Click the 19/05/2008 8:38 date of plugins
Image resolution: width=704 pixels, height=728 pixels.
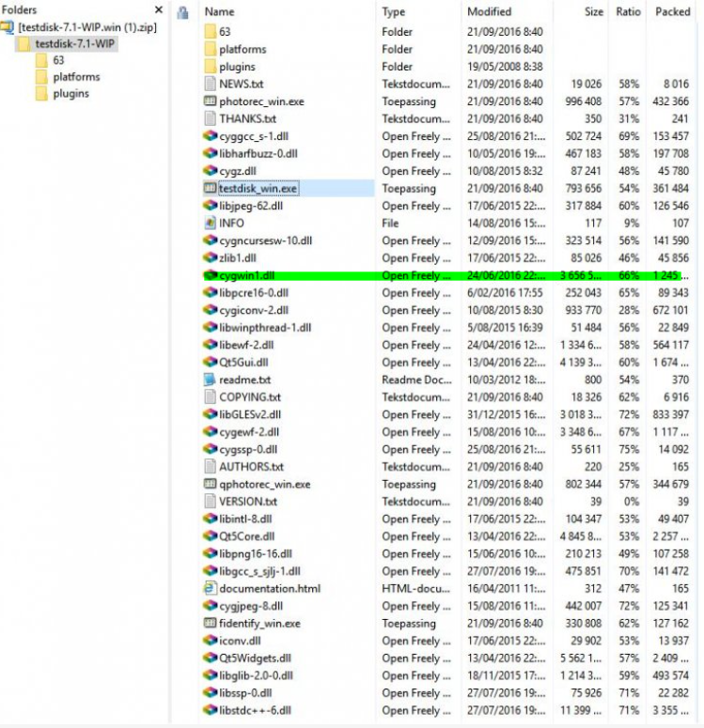click(505, 67)
